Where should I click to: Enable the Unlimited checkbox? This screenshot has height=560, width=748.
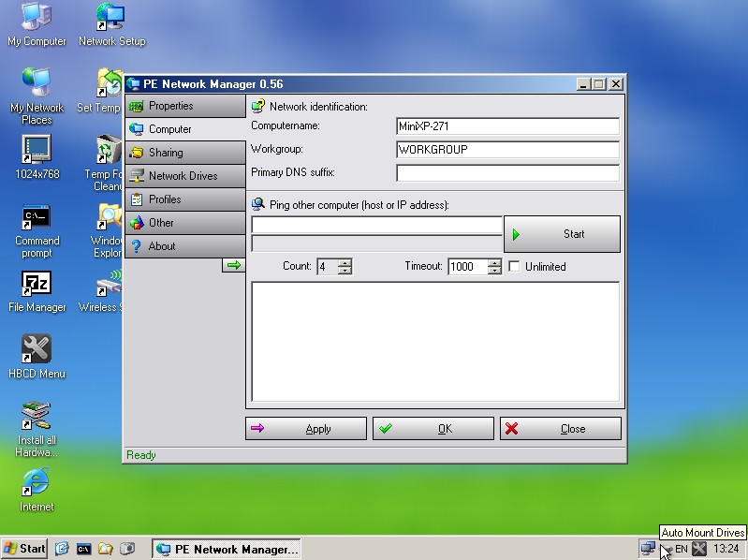514,266
